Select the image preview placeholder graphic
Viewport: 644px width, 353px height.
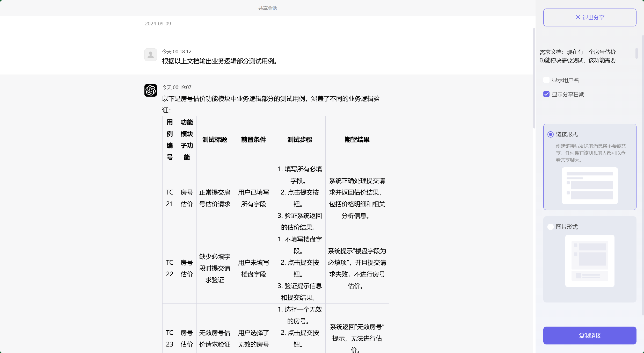pyautogui.click(x=589, y=261)
